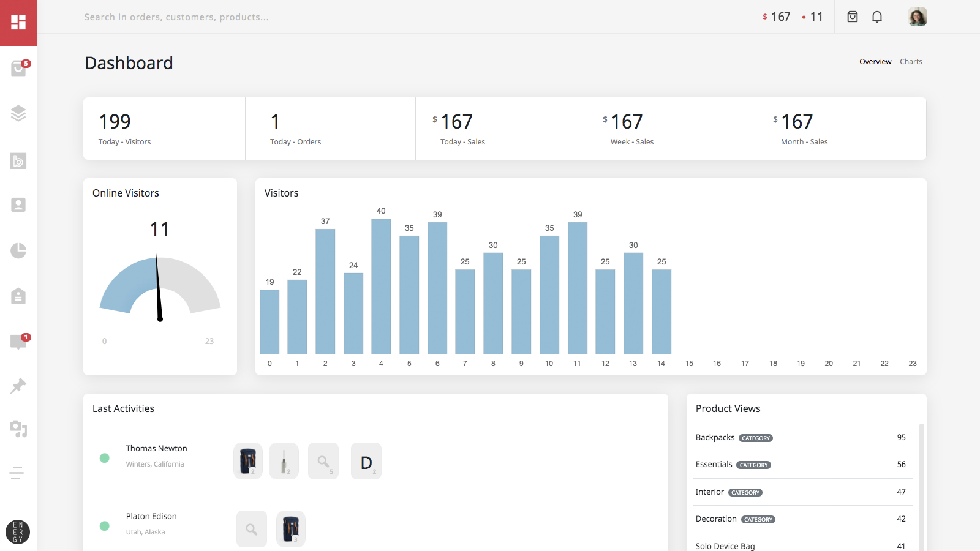This screenshot has width=980, height=551.
Task: Click the 11 online visitors header indicator
Action: [813, 17]
